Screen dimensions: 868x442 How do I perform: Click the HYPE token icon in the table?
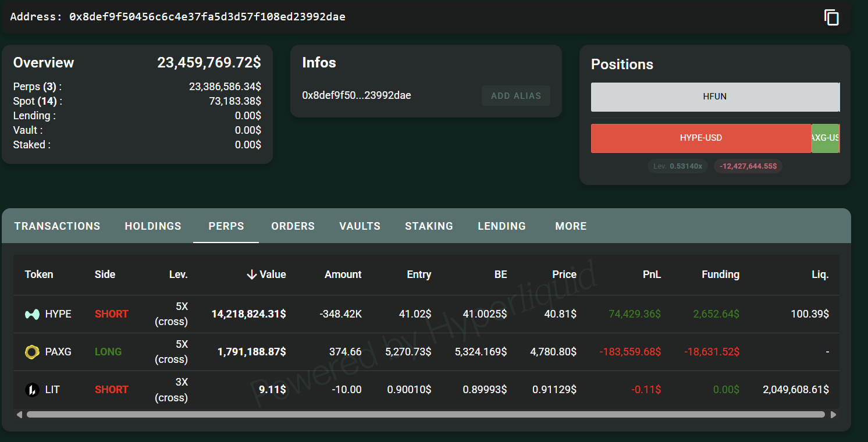click(x=32, y=313)
